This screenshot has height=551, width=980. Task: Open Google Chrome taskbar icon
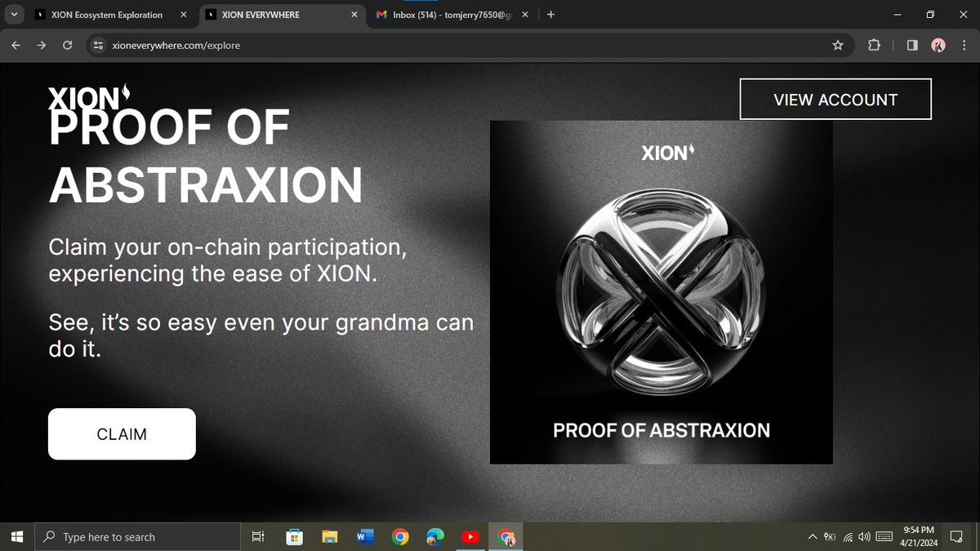400,536
